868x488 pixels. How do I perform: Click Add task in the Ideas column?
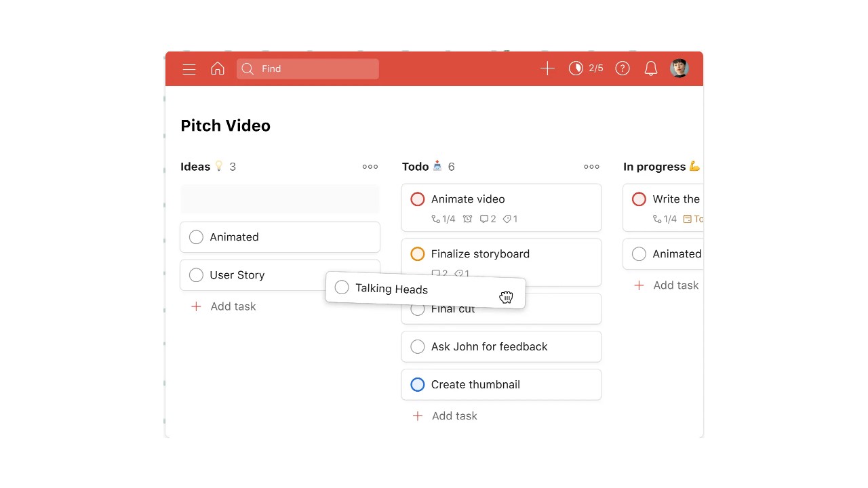(223, 306)
